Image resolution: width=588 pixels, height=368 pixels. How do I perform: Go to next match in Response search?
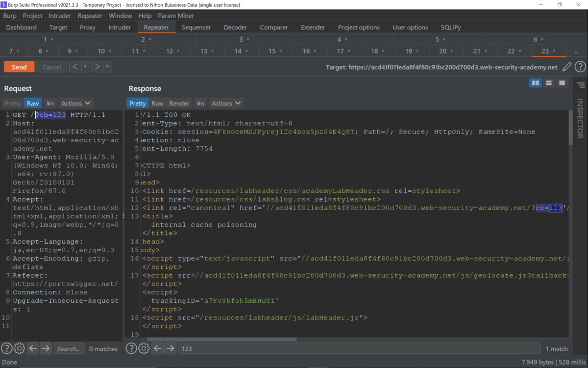coord(170,348)
